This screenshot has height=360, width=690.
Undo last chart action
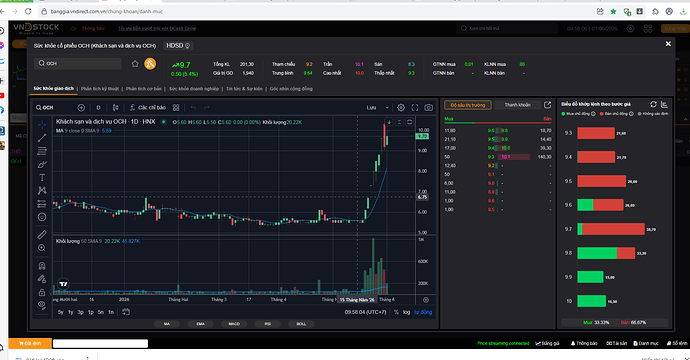point(193,107)
